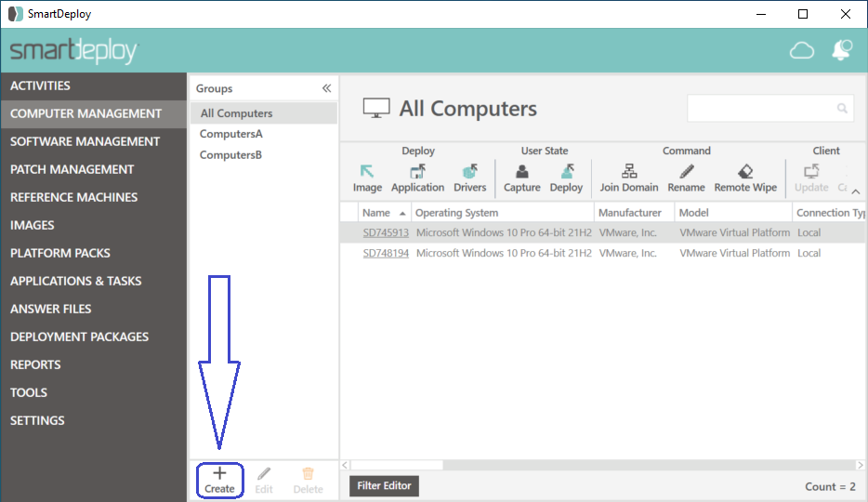Click the smartdeploy logo in header
Viewport: 868px width, 502px height.
point(73,51)
